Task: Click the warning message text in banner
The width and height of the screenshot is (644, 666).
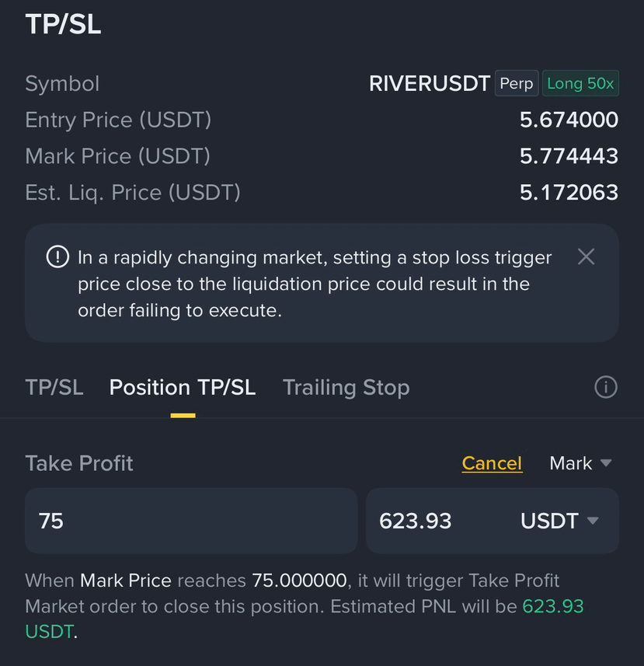Action: pyautogui.click(x=315, y=284)
